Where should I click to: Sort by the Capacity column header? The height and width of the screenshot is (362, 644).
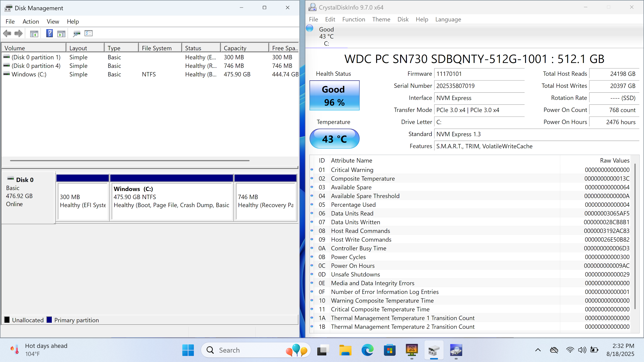click(244, 48)
